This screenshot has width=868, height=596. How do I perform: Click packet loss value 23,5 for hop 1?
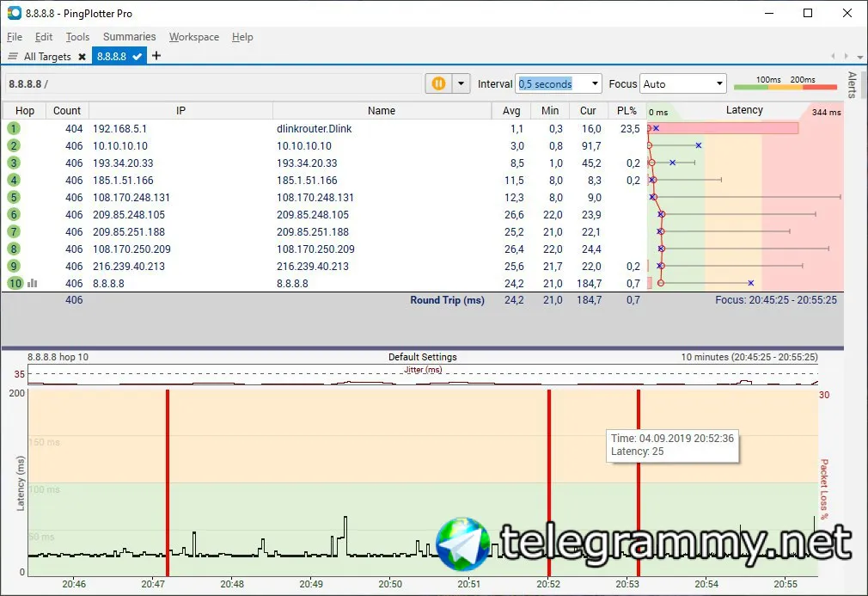pos(630,128)
